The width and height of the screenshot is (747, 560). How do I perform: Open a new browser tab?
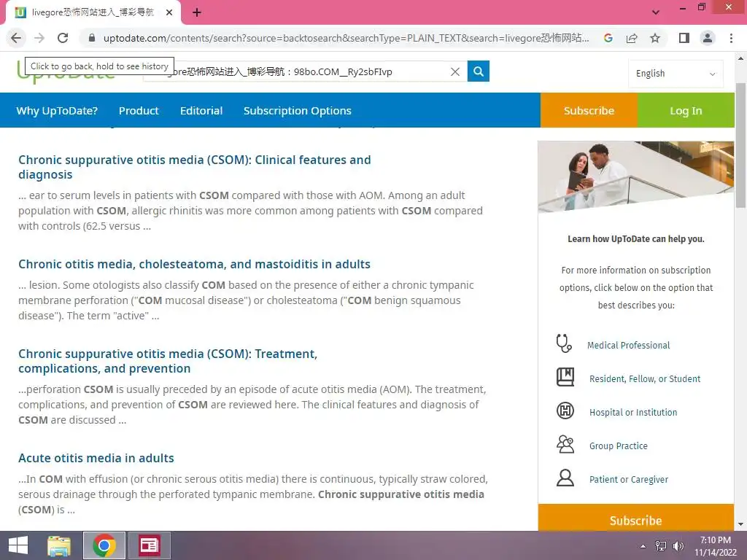[x=197, y=12]
